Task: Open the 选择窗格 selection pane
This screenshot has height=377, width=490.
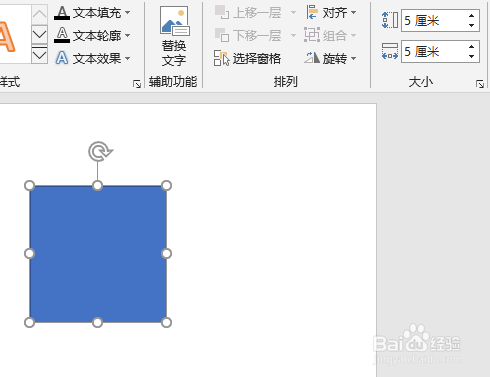Action: point(247,59)
